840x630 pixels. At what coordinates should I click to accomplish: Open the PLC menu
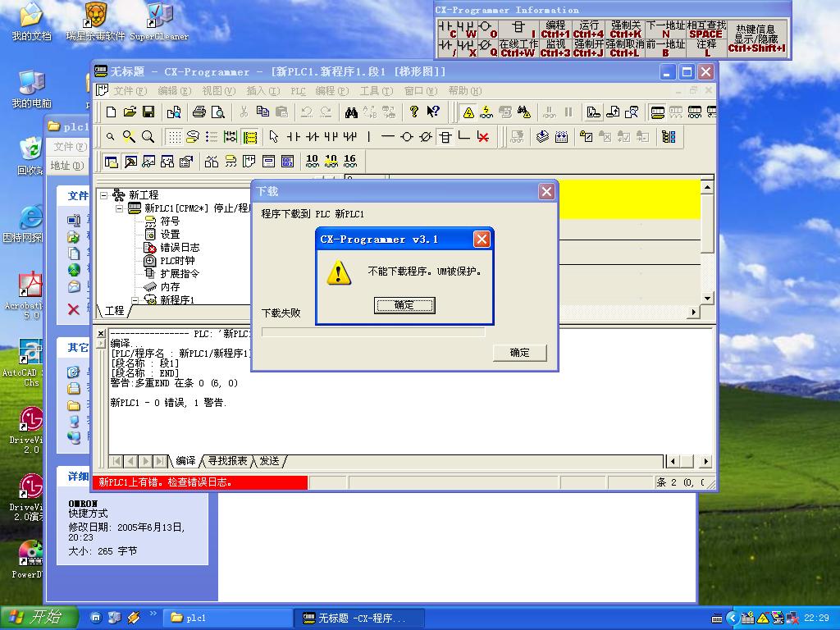point(298,91)
